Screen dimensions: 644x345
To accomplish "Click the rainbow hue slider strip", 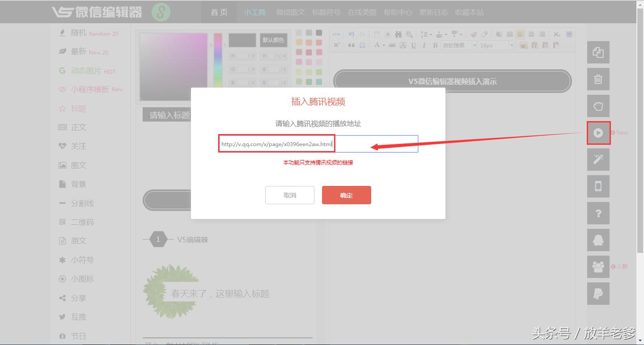I will (x=218, y=60).
